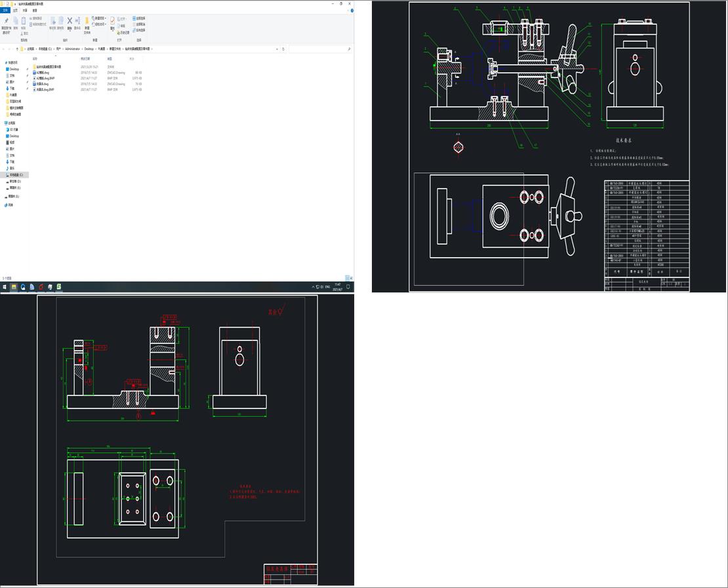
Task: Click Edit (编辑) in the ribbon Open group
Action: click(122, 26)
